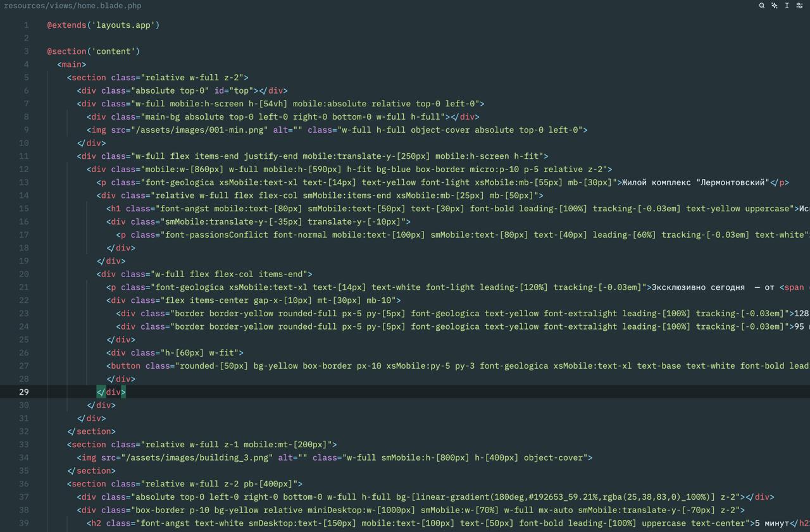Click the h2 tag on line 39

[x=96, y=523]
